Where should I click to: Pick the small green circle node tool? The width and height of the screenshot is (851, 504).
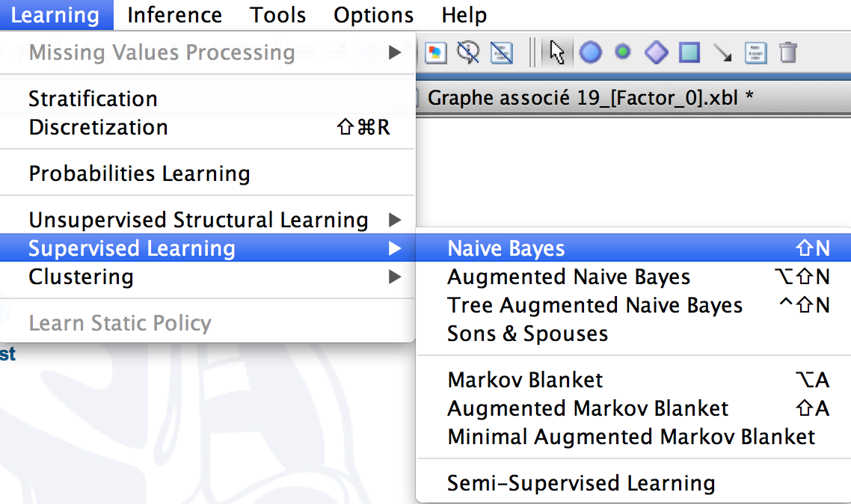click(623, 52)
